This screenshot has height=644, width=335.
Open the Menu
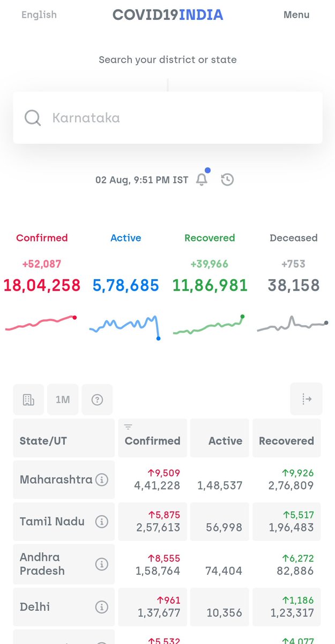(296, 14)
